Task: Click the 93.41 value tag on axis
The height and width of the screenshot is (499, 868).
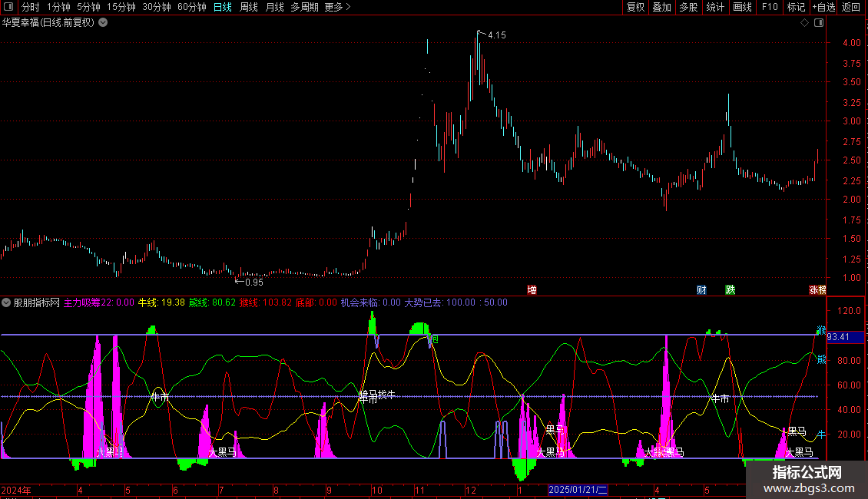Action: click(x=845, y=337)
